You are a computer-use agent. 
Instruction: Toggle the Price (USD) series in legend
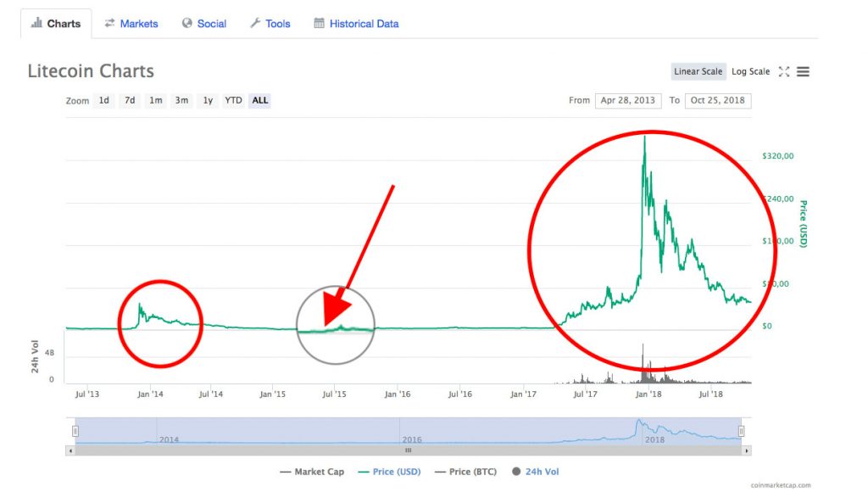tap(389, 472)
